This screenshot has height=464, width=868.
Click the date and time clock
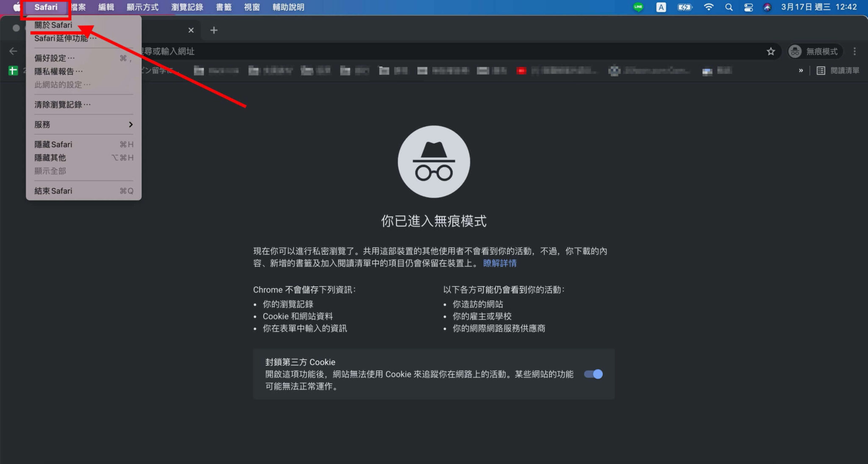click(819, 7)
